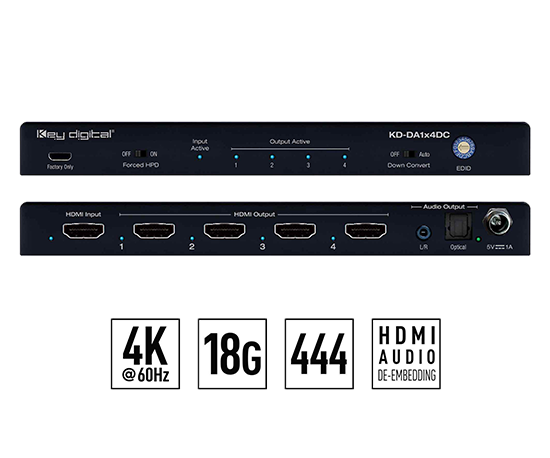Screen dimensions: 550x458
Task: Click the HDMI Audio De-Embedding badge
Action: coord(406,354)
